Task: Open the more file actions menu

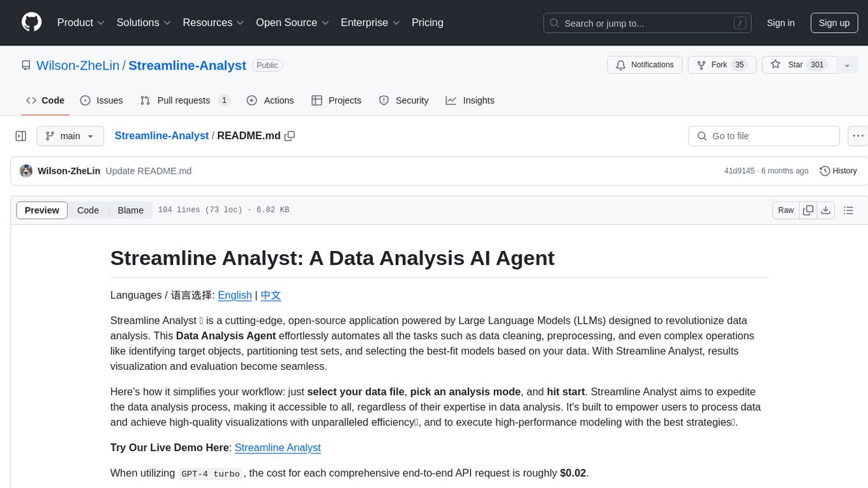Action: (x=858, y=136)
